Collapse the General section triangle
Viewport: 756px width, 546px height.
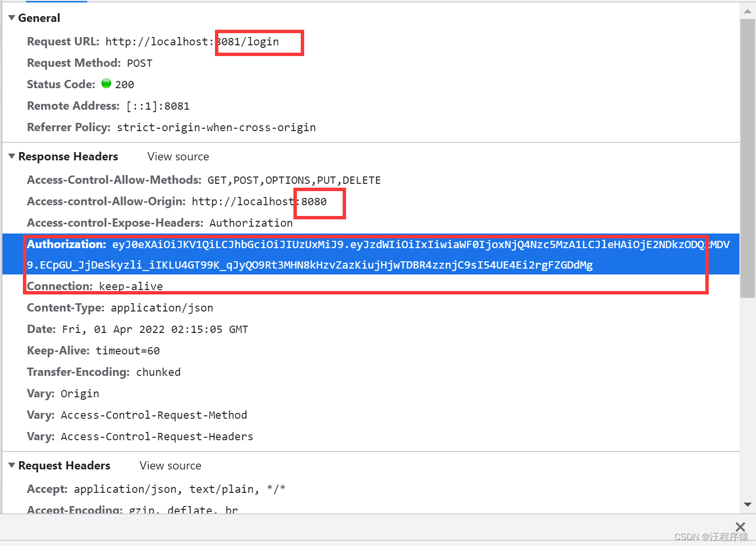point(12,18)
